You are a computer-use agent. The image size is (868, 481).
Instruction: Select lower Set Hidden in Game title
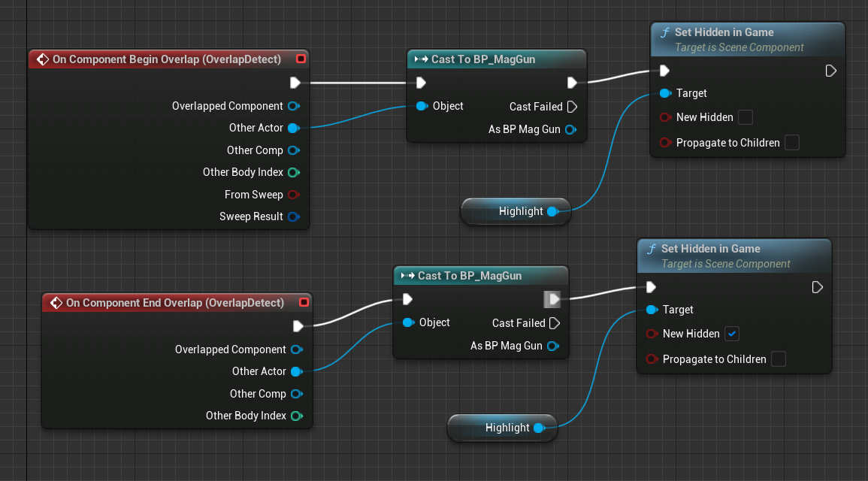click(711, 249)
